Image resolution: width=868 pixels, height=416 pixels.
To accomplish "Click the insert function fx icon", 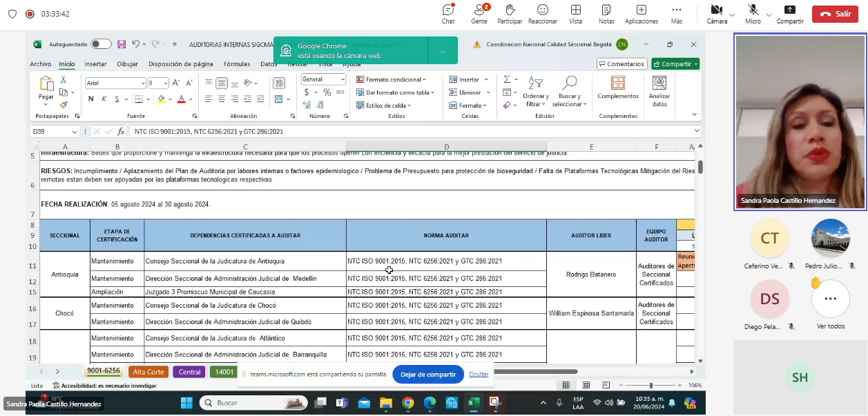I will pyautogui.click(x=121, y=131).
